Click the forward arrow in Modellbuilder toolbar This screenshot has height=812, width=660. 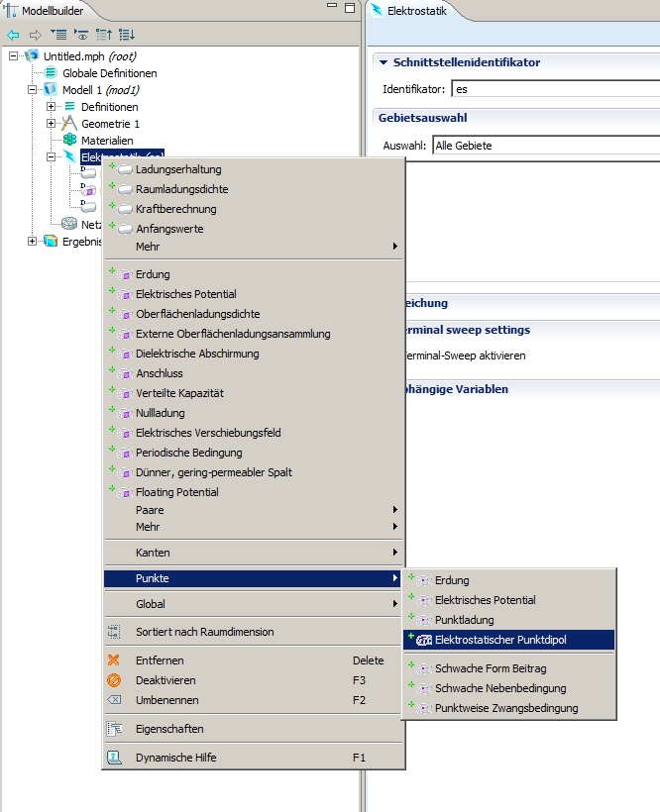[36, 34]
